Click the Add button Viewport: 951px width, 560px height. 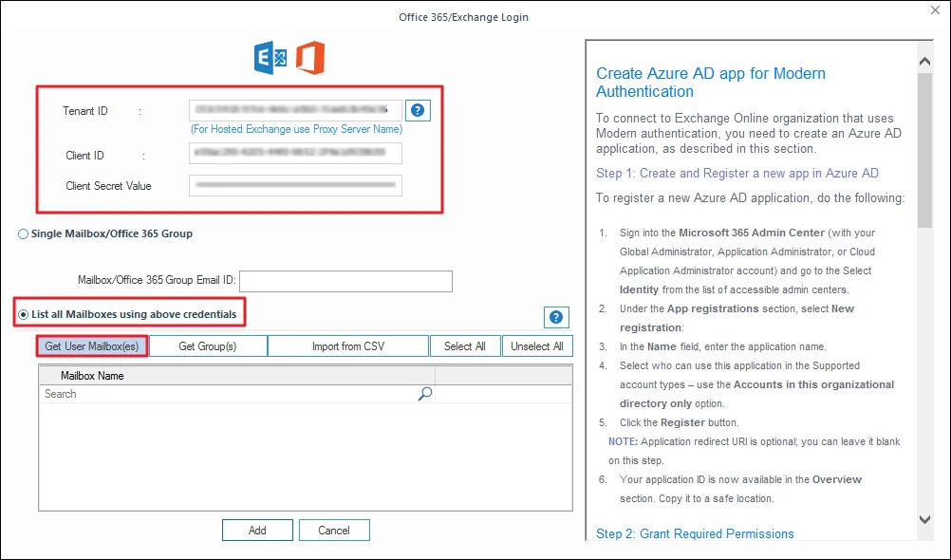pyautogui.click(x=257, y=531)
